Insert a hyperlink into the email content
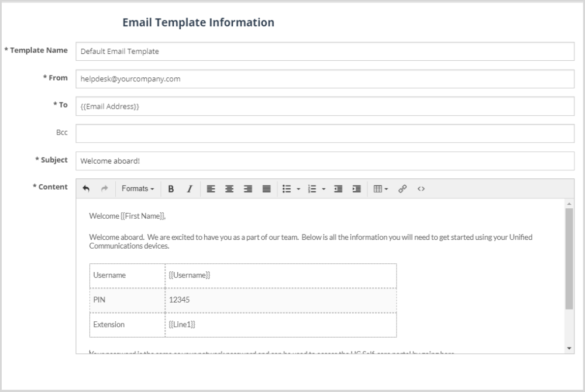The height and width of the screenshot is (392, 585). coord(402,188)
